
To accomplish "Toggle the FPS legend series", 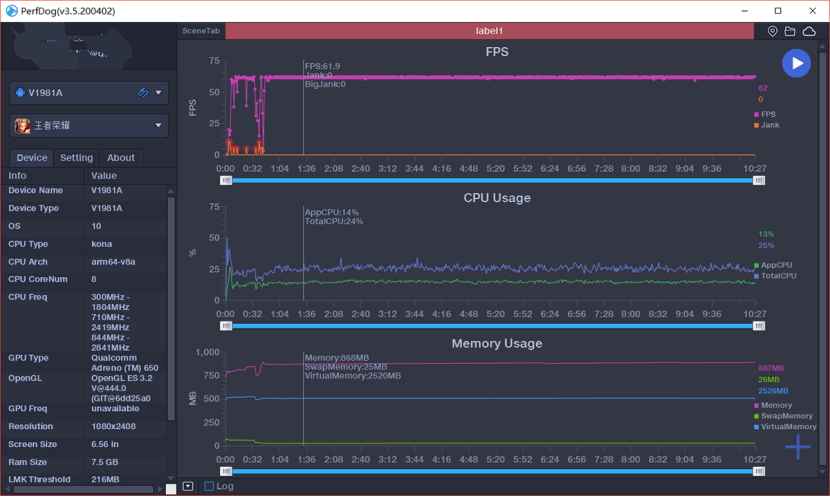I will (765, 114).
